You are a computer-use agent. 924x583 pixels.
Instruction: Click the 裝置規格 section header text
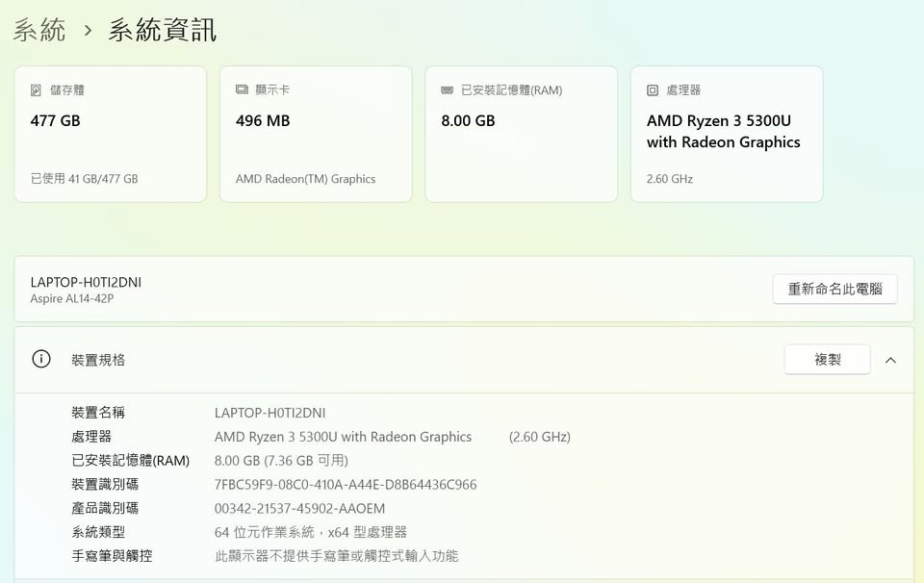coord(98,360)
